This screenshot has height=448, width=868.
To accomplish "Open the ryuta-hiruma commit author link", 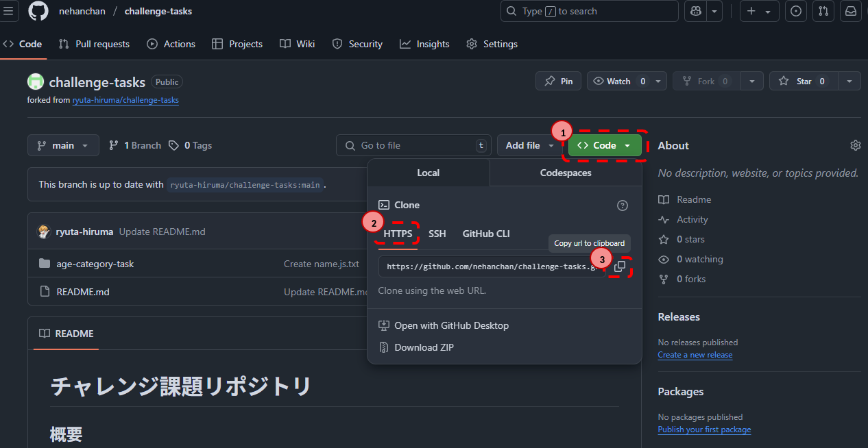I will (84, 232).
